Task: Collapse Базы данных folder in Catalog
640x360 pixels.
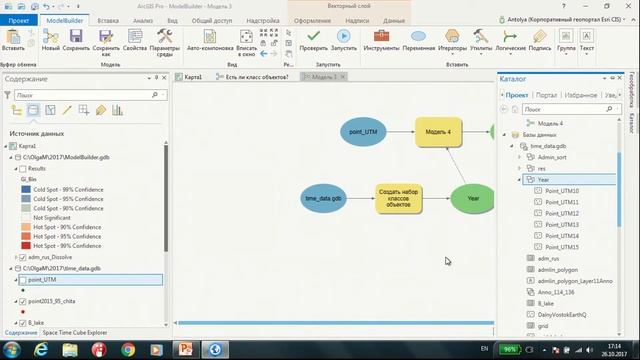Action: (504, 135)
